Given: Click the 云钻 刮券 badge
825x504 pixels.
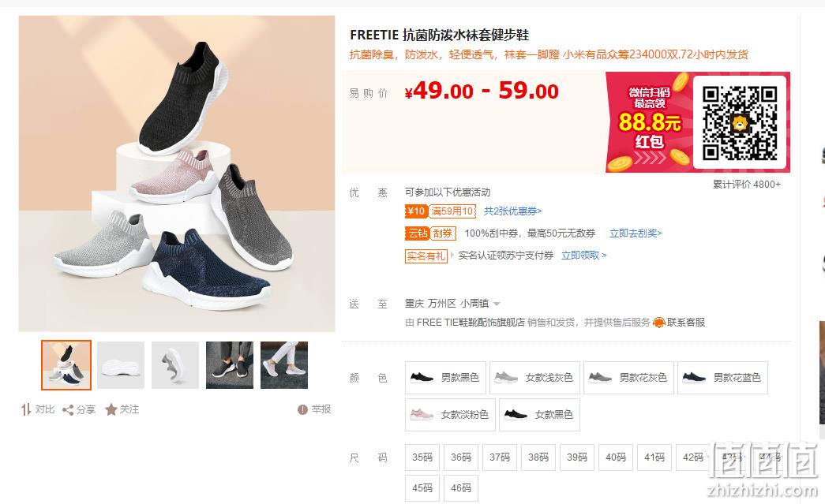Looking at the screenshot, I should pyautogui.click(x=430, y=233).
